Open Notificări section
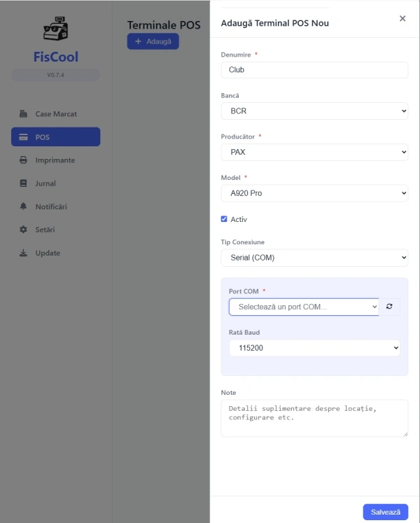This screenshot has width=420, height=523. pyautogui.click(x=56, y=206)
